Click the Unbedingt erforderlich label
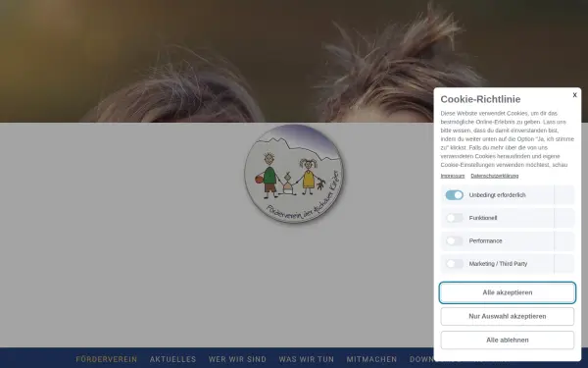 coord(497,195)
